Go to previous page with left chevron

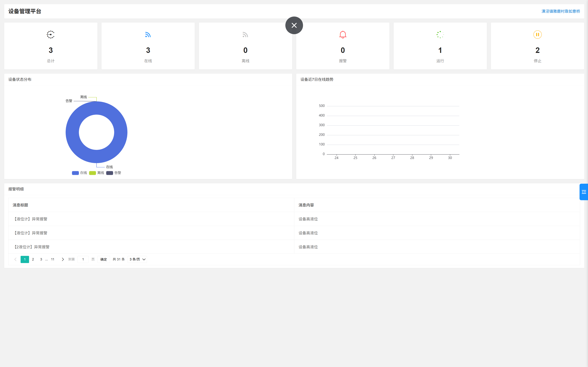pos(16,259)
